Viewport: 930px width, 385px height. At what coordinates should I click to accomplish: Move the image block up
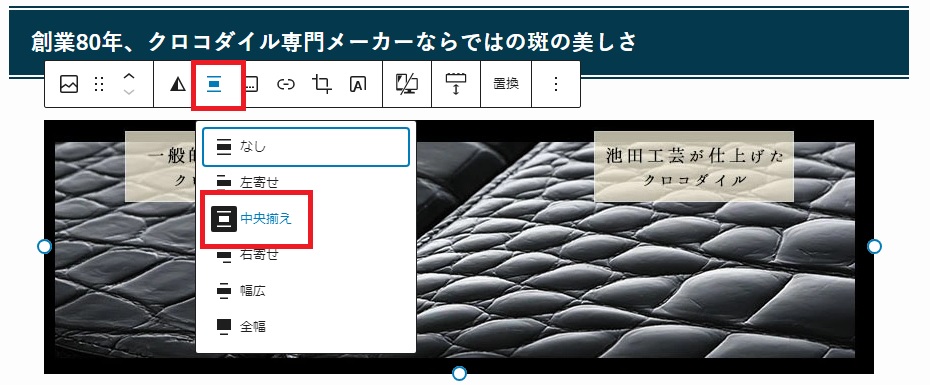(x=129, y=77)
